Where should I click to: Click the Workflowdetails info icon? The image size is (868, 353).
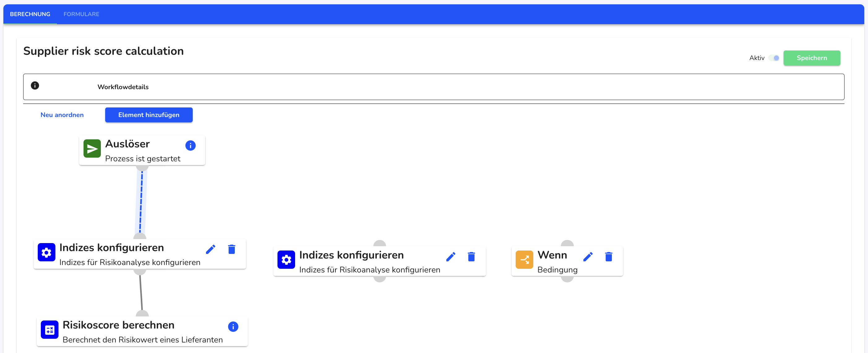[x=35, y=86]
